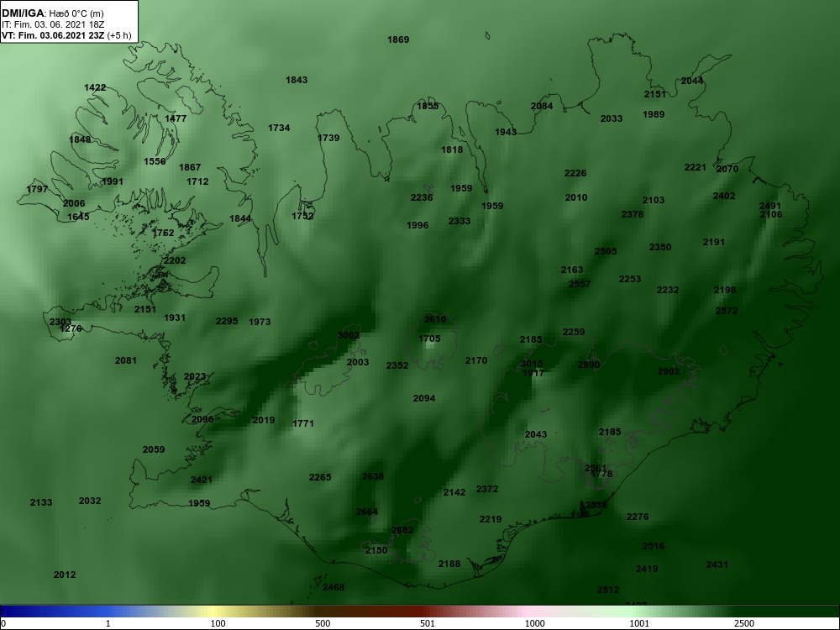
Task: Click the map value 2253
Action: tap(630, 279)
